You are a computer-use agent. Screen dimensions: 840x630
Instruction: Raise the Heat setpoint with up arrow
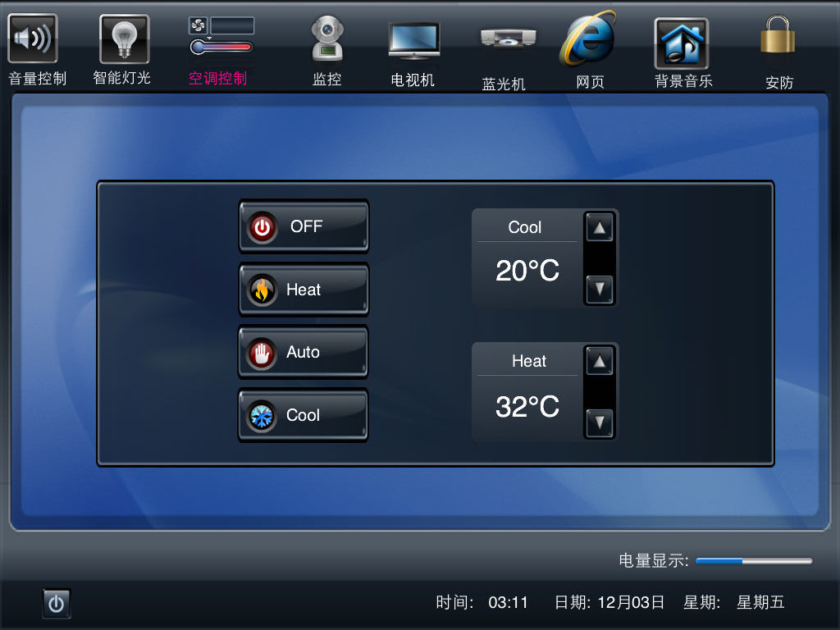[600, 362]
